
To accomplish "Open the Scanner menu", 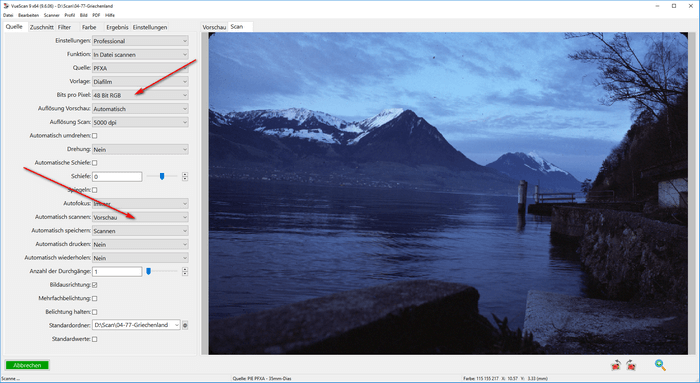I will [51, 15].
